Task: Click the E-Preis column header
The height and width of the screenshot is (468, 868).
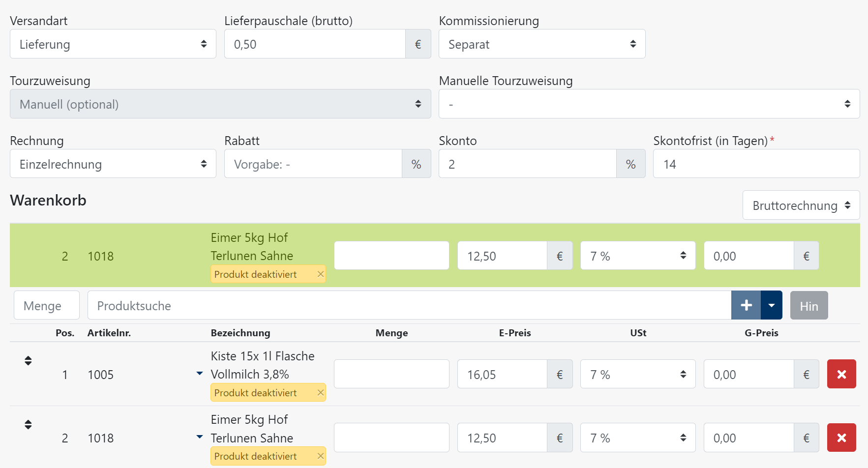Action: click(515, 333)
